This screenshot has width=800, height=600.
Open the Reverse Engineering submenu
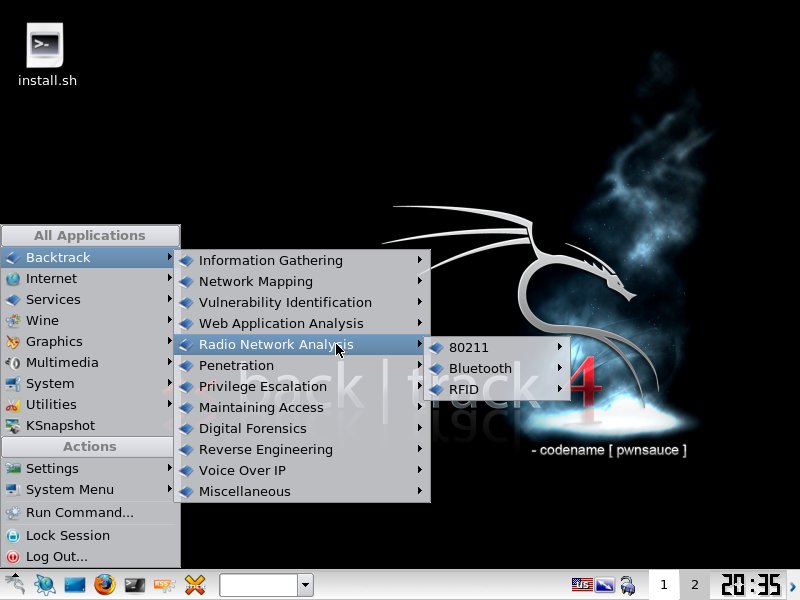click(x=303, y=449)
